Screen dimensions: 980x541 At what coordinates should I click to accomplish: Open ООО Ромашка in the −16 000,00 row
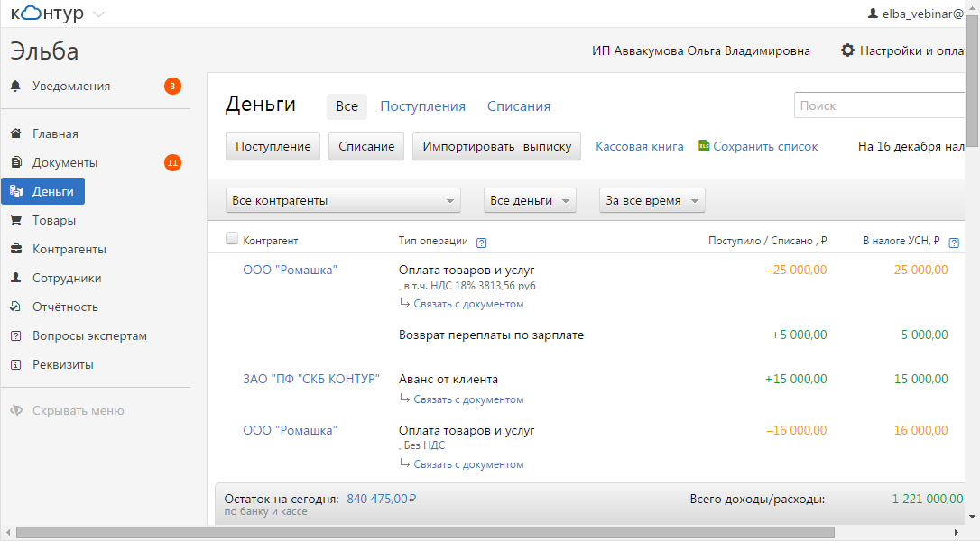click(290, 430)
